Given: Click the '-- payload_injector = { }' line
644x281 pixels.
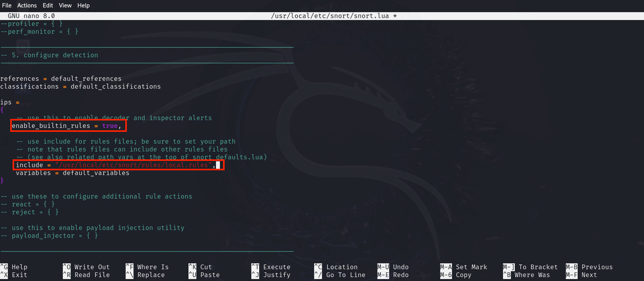Looking at the screenshot, I should (49, 235).
